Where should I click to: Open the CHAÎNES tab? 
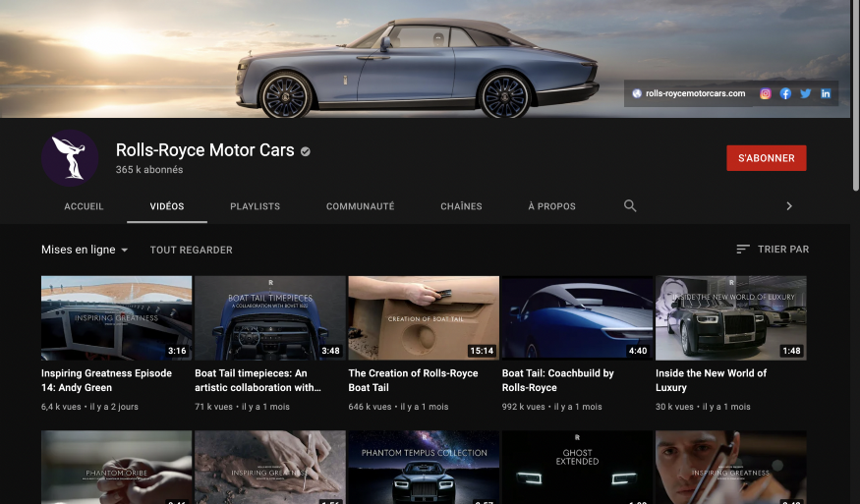point(461,206)
